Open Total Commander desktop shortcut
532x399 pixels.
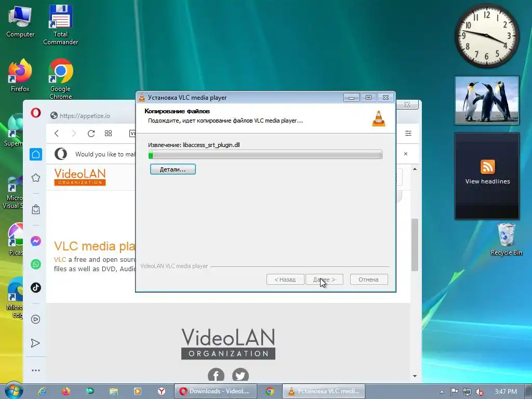point(60,25)
